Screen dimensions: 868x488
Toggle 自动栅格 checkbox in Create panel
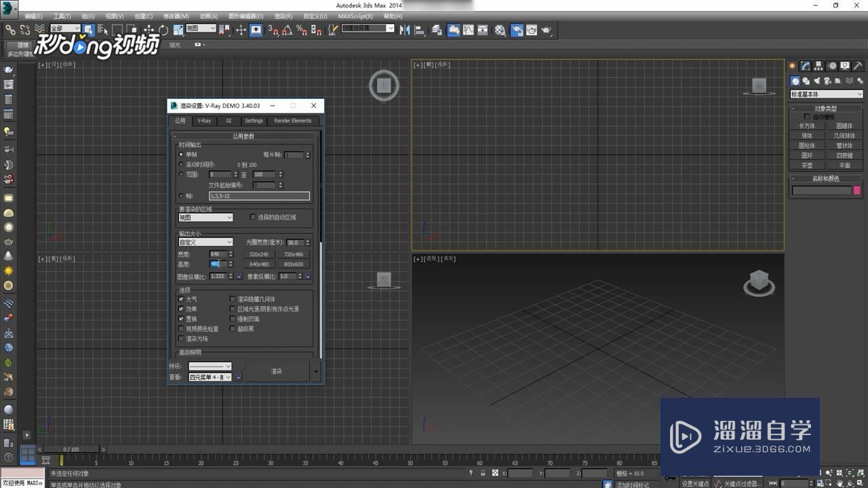pyautogui.click(x=807, y=117)
